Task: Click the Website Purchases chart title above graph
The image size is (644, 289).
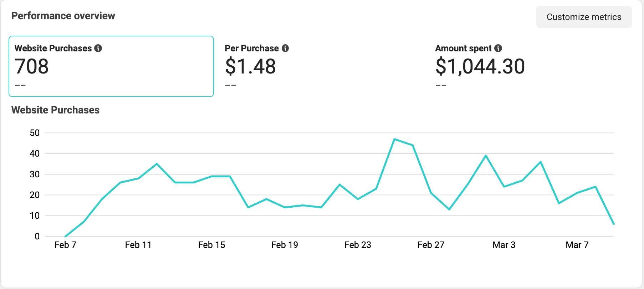Action: click(x=55, y=110)
